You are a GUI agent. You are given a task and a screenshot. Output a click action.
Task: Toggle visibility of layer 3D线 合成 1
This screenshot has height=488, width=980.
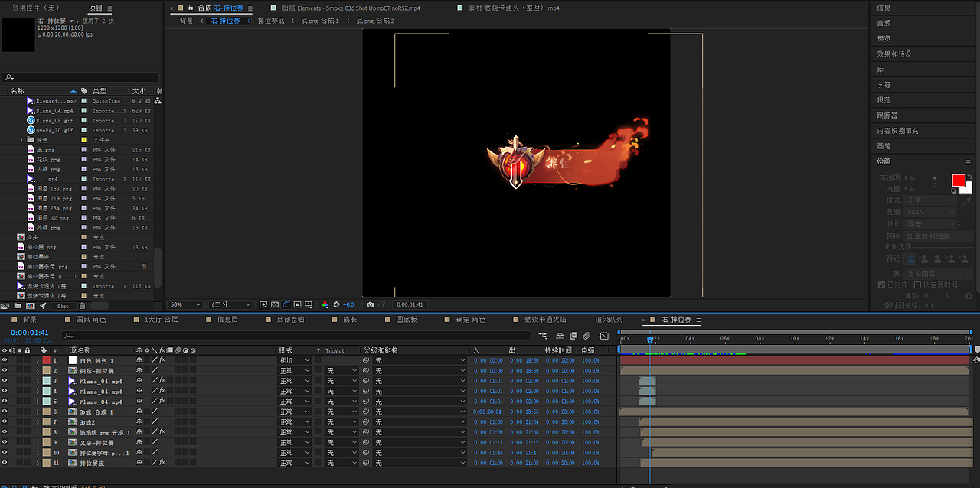point(5,412)
